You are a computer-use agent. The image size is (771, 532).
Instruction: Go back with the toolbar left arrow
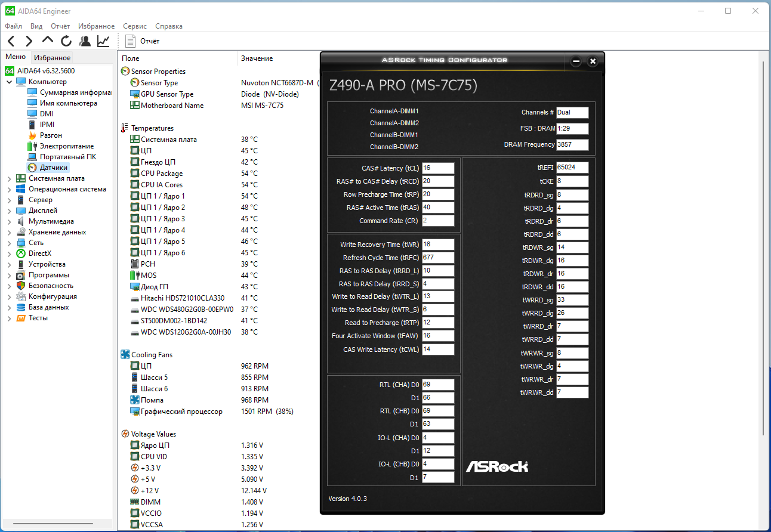(11, 41)
